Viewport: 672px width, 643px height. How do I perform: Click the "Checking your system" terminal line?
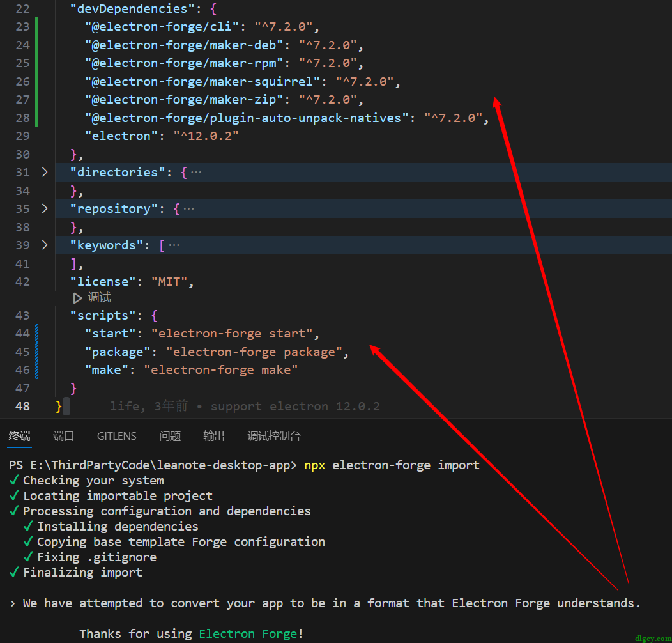[93, 481]
